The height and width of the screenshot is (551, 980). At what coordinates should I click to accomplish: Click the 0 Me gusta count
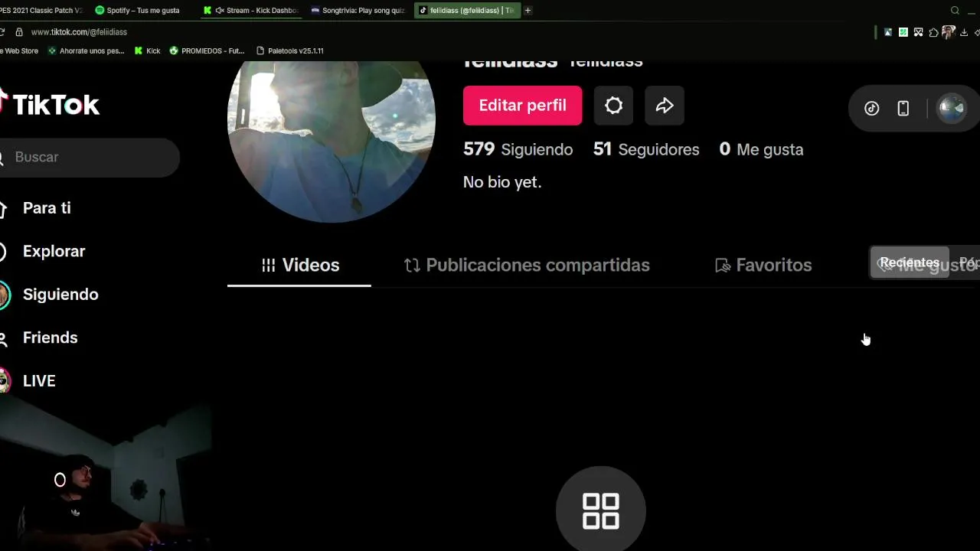point(762,149)
